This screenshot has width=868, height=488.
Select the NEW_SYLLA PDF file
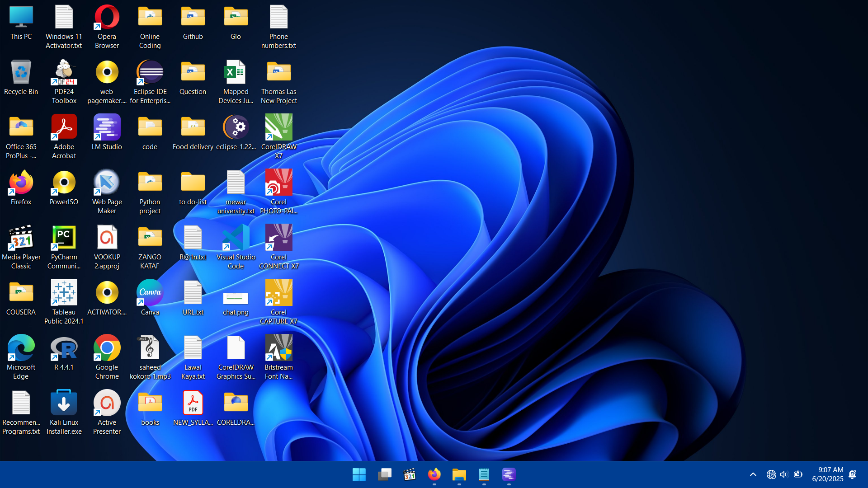pyautogui.click(x=193, y=408)
